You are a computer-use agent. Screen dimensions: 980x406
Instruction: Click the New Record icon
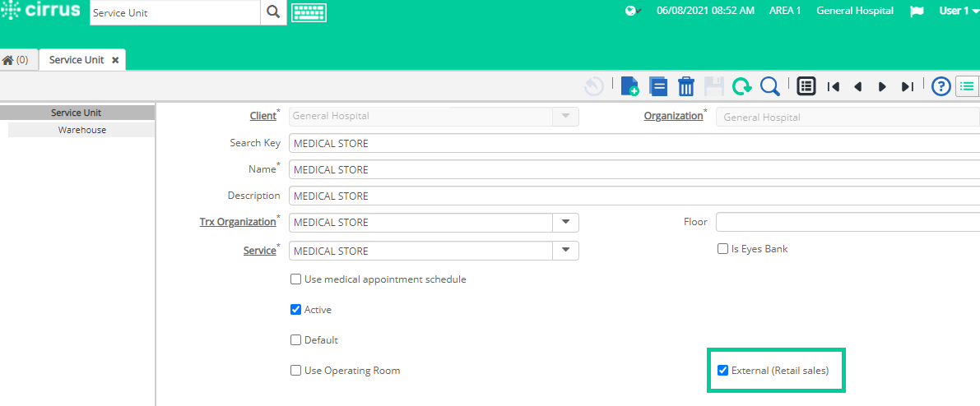click(629, 86)
